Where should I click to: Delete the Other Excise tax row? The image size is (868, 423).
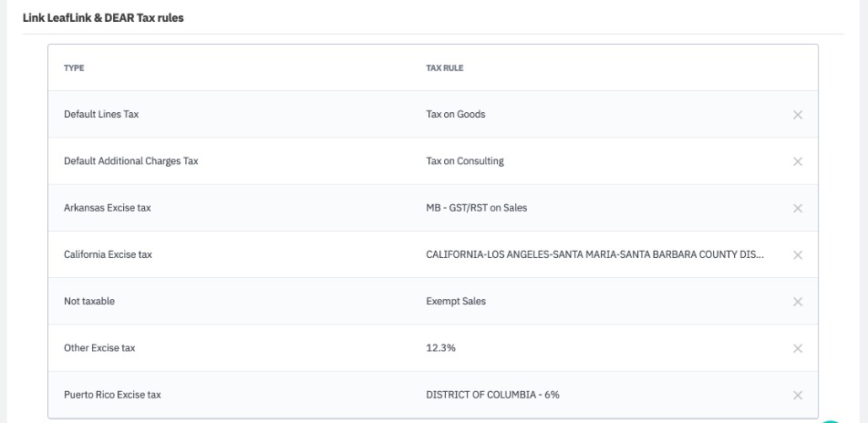pos(798,348)
